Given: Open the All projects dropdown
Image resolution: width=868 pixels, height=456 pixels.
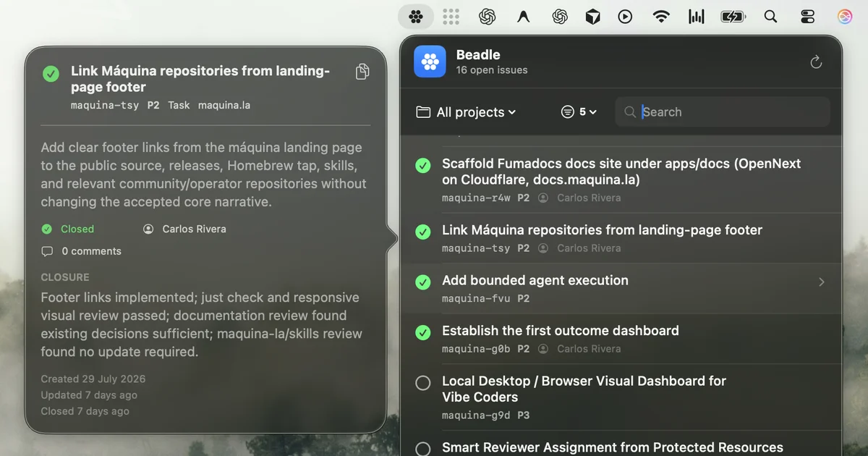Looking at the screenshot, I should pos(467,112).
